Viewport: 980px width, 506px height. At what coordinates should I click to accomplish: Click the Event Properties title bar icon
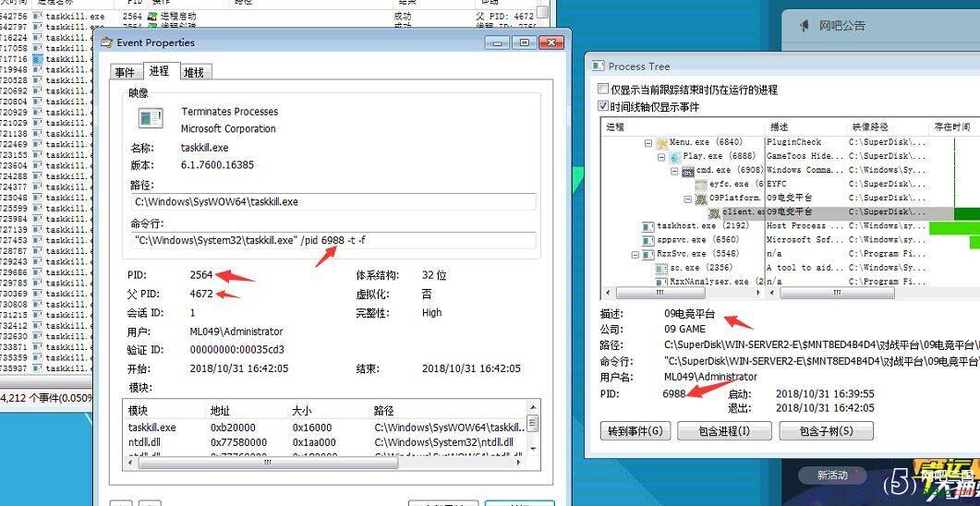tap(107, 42)
